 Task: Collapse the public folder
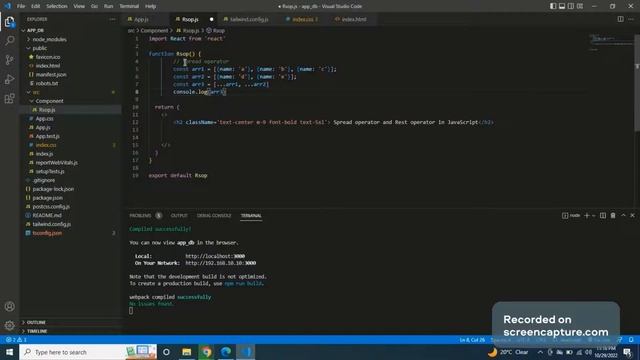tap(40, 48)
